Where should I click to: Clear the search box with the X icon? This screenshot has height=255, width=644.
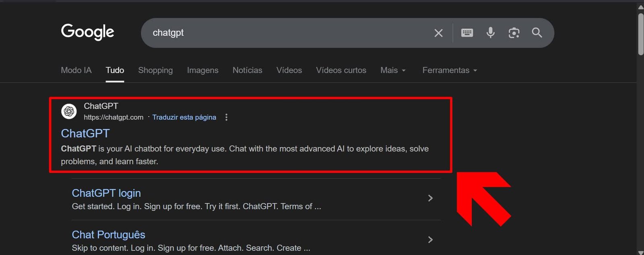(x=438, y=33)
